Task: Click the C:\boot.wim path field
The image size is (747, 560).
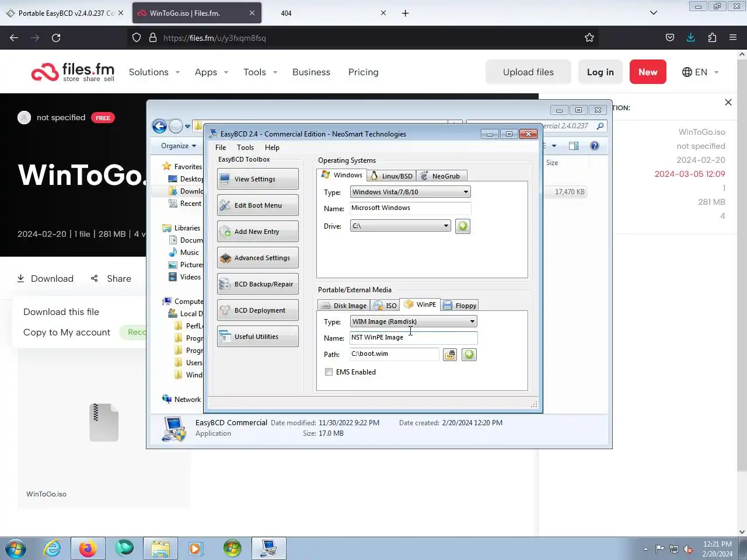Action: [394, 354]
